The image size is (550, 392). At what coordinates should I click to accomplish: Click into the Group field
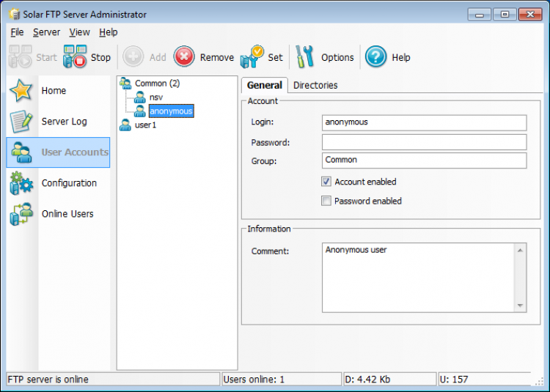coord(424,160)
